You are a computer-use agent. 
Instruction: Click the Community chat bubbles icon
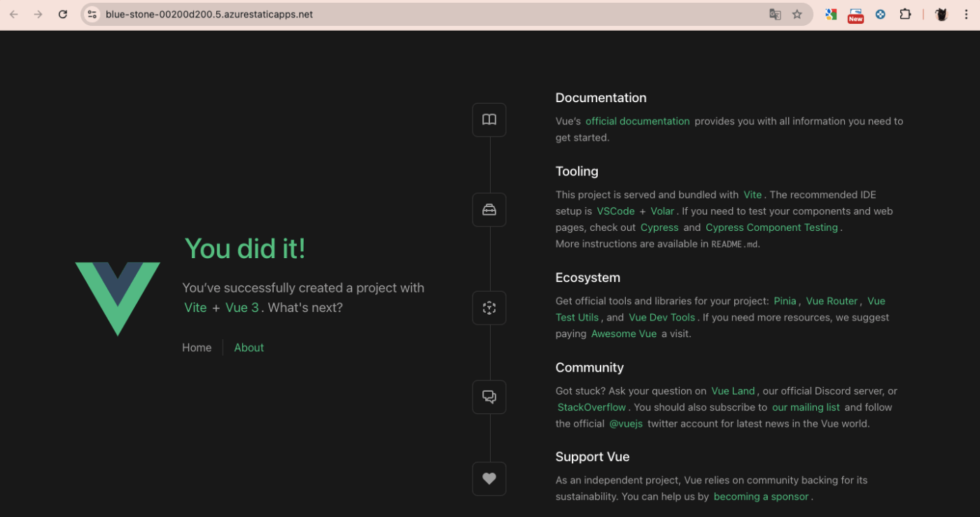489,397
